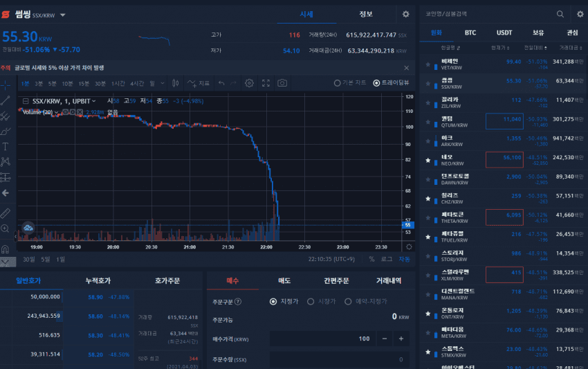This screenshot has width=588, height=369.
Task: Open price info settings gear icon
Action: pos(406,15)
